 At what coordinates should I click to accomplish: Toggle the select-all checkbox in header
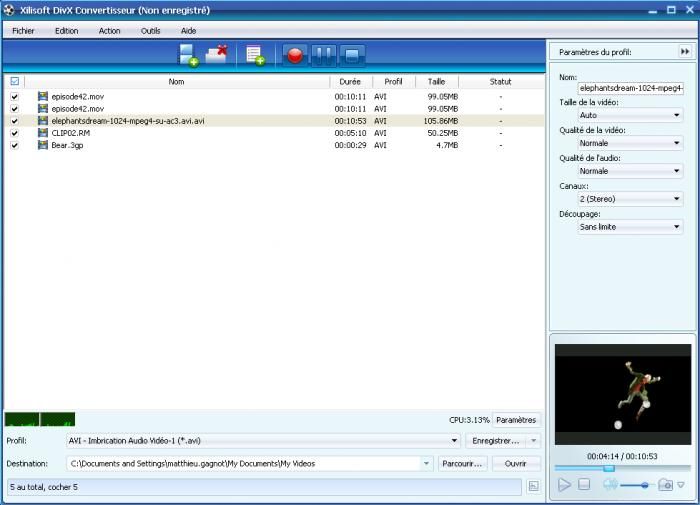15,81
